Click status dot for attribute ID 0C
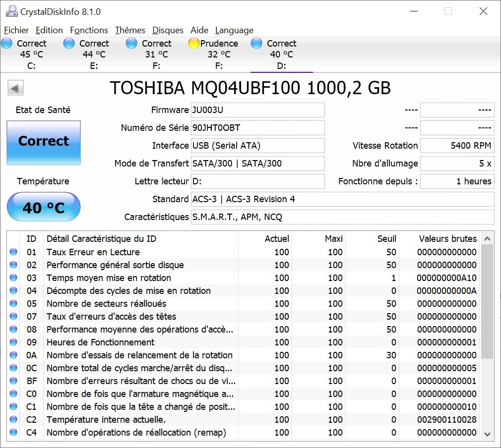The width and height of the screenshot is (501, 448). click(13, 368)
